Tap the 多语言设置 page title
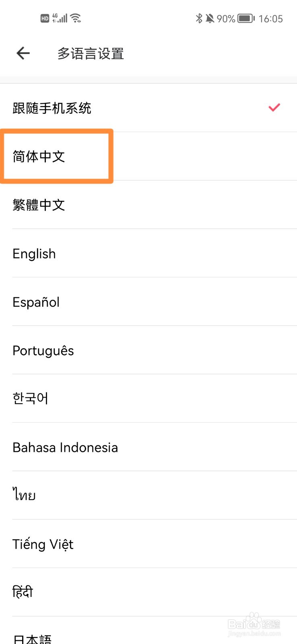This screenshot has width=297, height=644. (x=91, y=54)
